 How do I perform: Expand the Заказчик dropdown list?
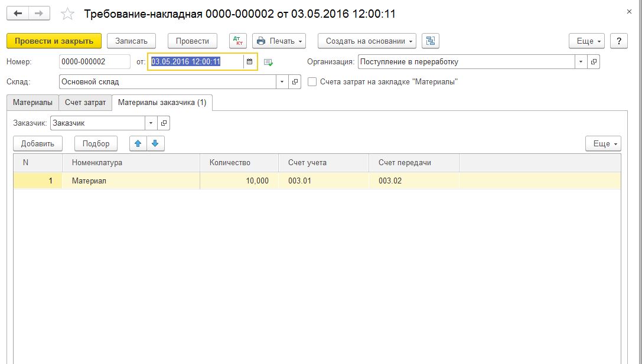click(151, 123)
